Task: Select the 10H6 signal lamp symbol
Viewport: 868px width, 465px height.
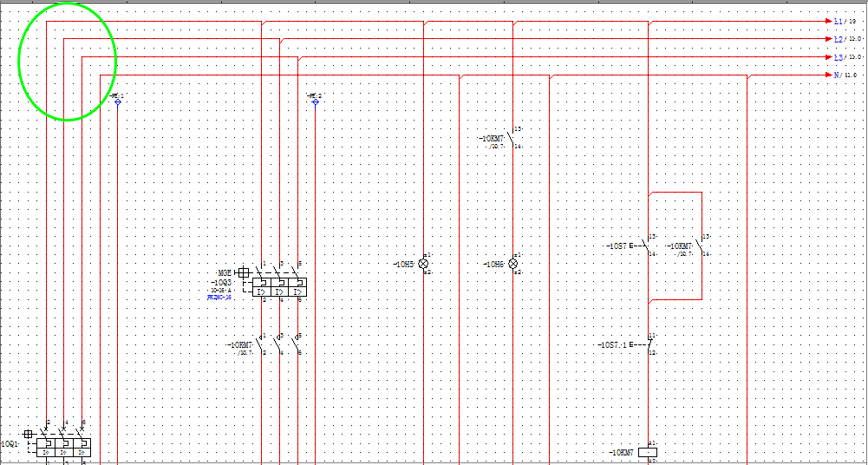Action: pos(513,264)
